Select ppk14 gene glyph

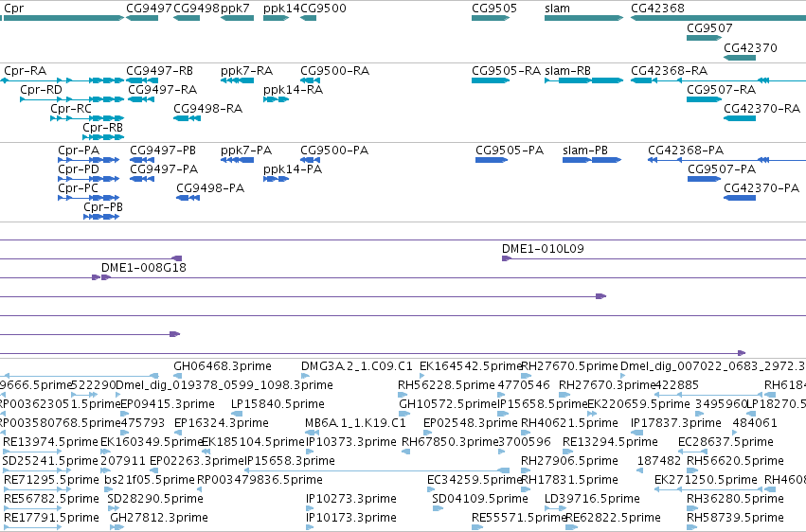[x=276, y=18]
